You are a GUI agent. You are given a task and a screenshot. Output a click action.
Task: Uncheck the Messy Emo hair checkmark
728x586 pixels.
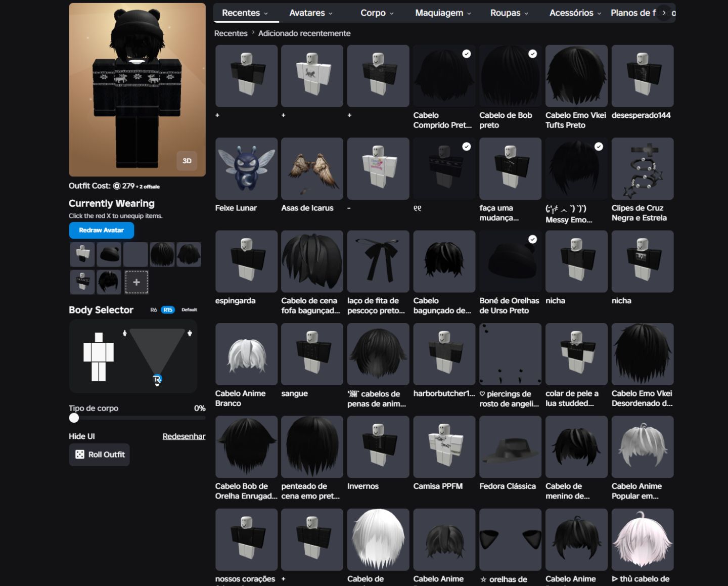[599, 147]
